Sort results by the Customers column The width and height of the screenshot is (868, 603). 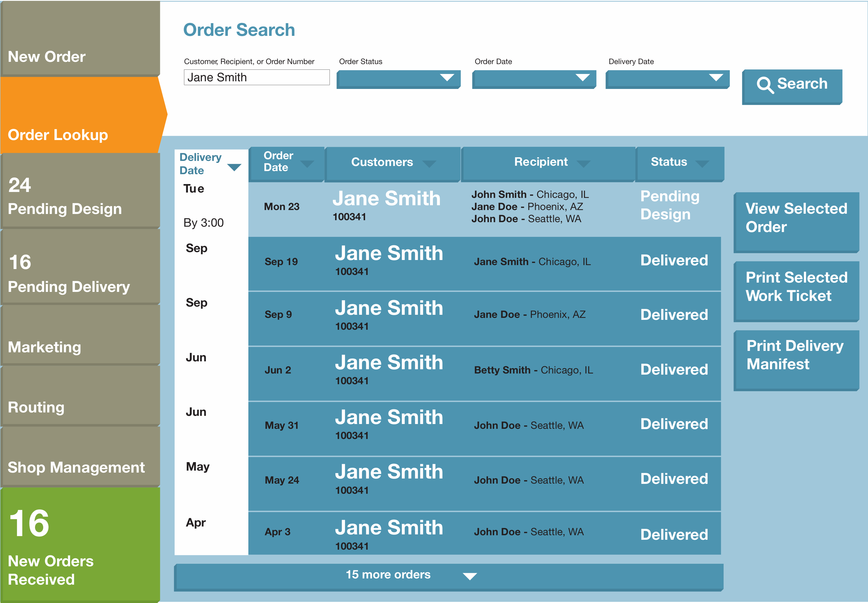click(x=392, y=163)
